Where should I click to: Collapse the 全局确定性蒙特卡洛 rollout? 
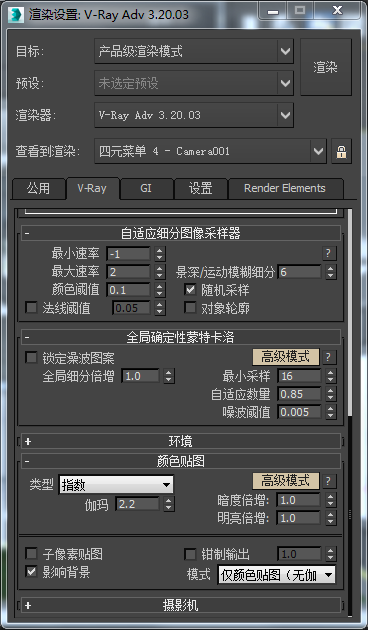tap(181, 337)
